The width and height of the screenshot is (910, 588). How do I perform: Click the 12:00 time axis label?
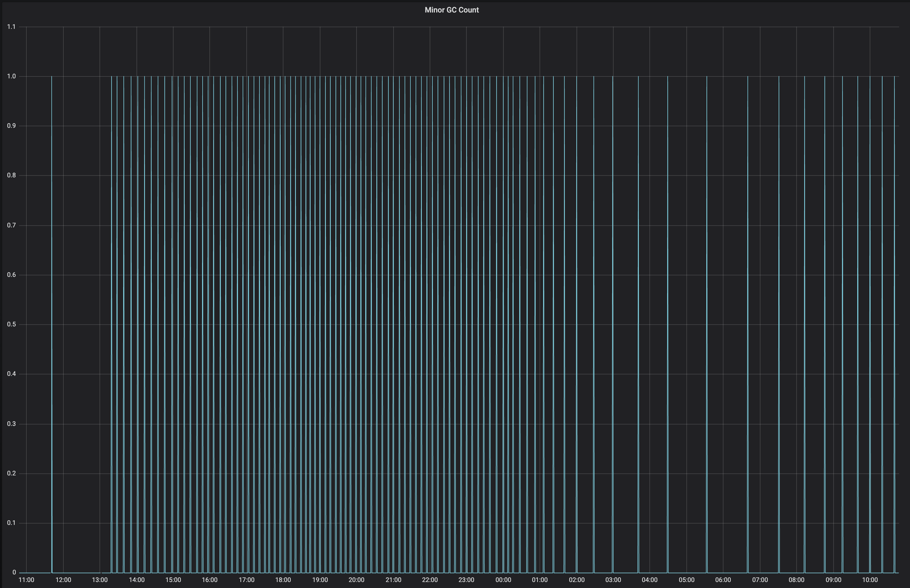tap(63, 580)
